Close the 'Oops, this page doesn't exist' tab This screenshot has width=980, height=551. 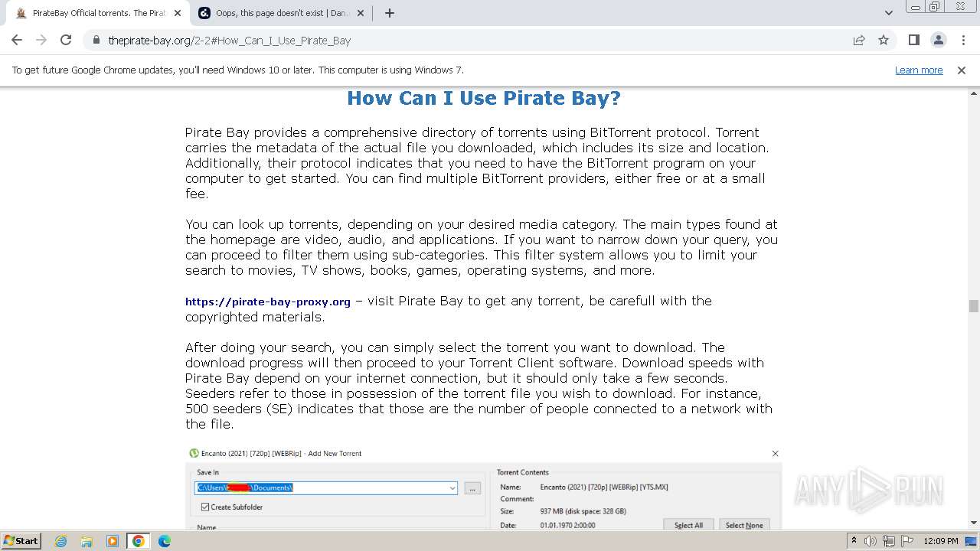point(361,13)
